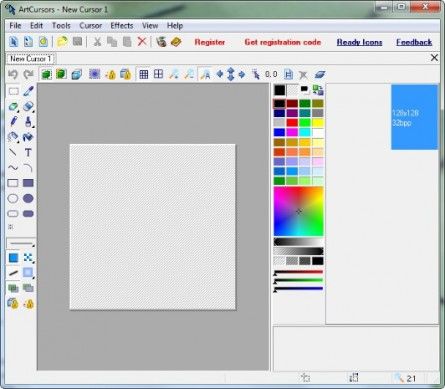Select the green eraser tool
Viewport: 445px width, 389px height.
(x=13, y=107)
